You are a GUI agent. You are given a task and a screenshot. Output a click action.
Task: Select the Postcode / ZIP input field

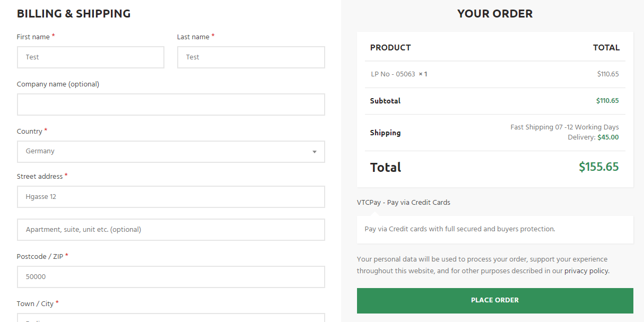click(170, 277)
